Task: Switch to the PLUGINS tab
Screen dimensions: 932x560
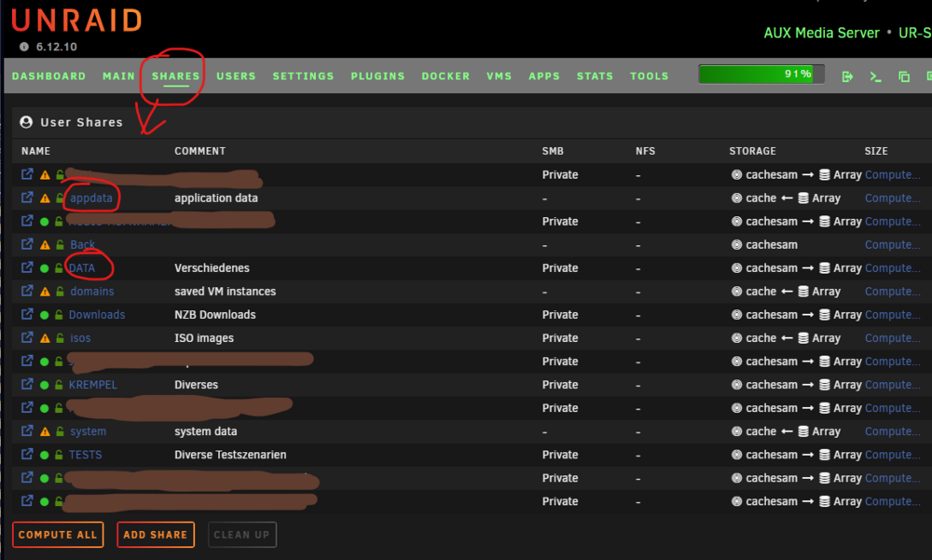Action: coord(377,76)
